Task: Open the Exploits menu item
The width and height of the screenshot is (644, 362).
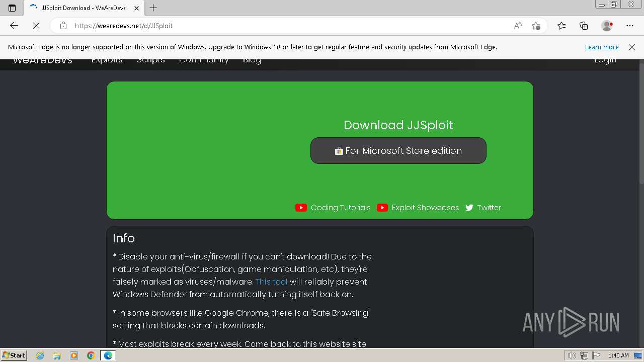Action: (107, 61)
